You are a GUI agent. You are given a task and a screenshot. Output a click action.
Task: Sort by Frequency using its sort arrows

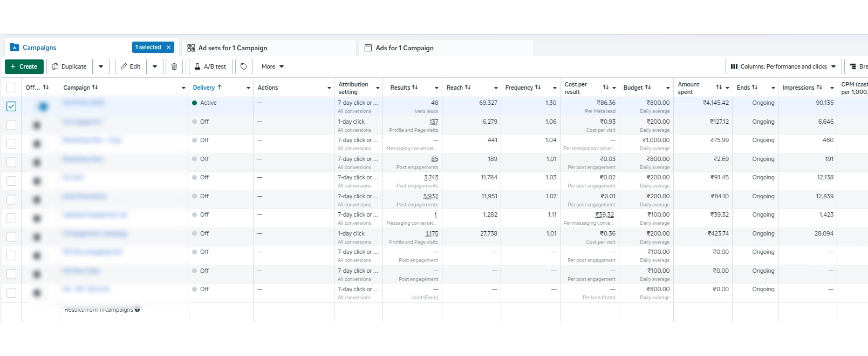pyautogui.click(x=538, y=88)
